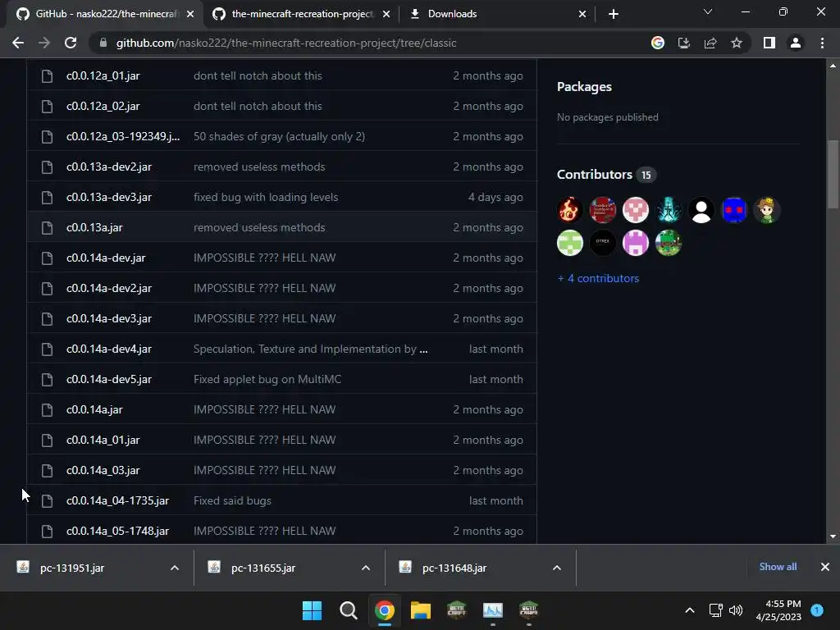The height and width of the screenshot is (630, 840).
Task: Open the clock showing 4:55 PM
Action: [778, 610]
